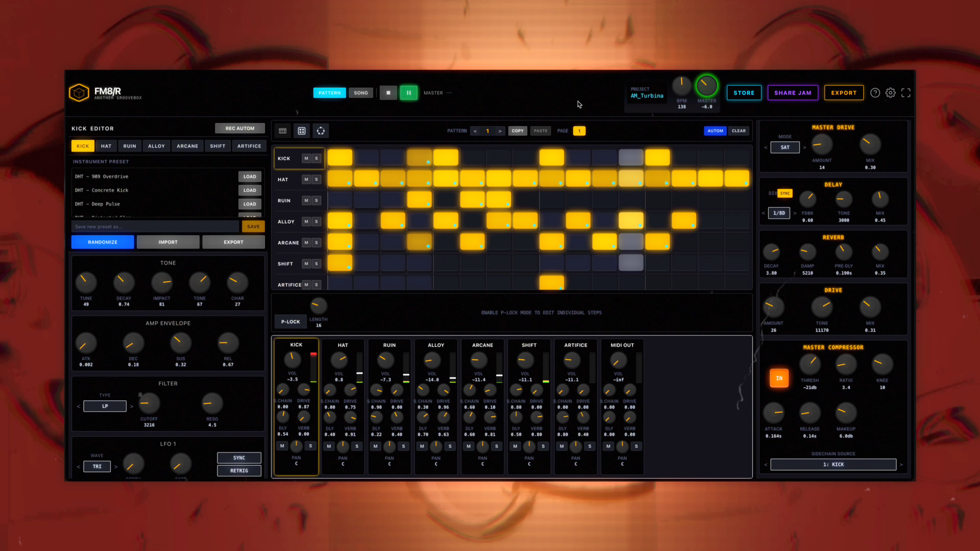The height and width of the screenshot is (551, 980).
Task: Enter fullscreen with the expand icon
Action: point(905,93)
